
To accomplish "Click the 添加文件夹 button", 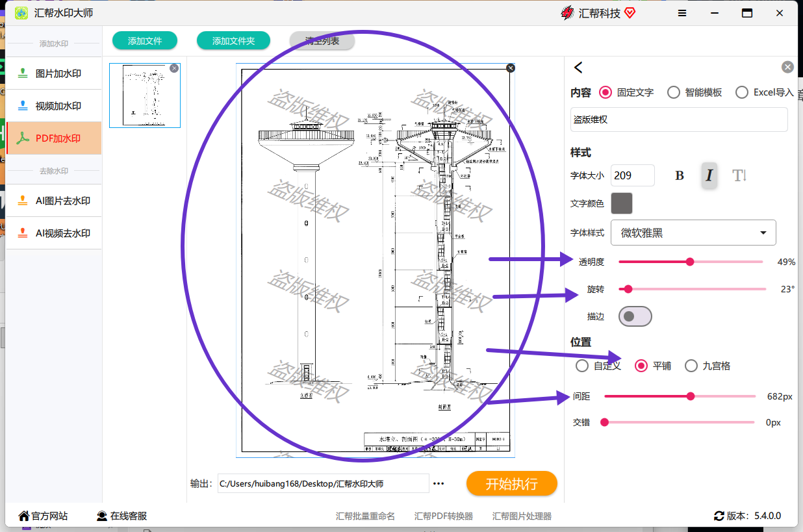I will coord(233,41).
